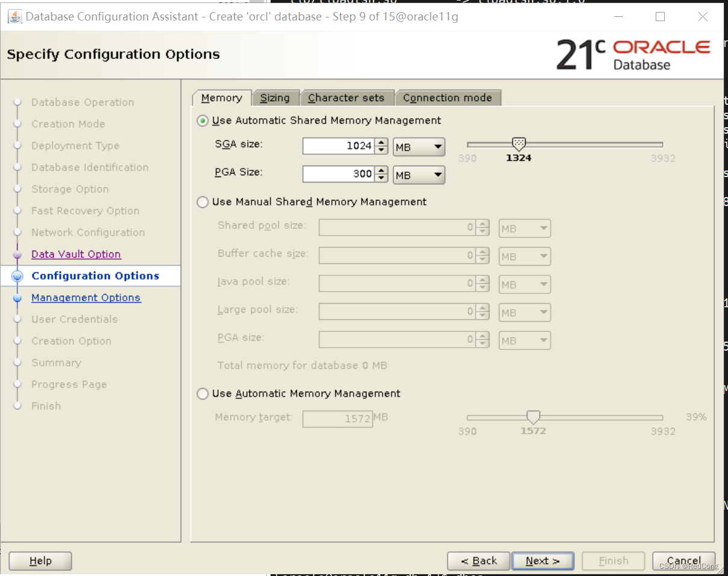Click into the SGA size field
The image size is (728, 576).
click(338, 146)
